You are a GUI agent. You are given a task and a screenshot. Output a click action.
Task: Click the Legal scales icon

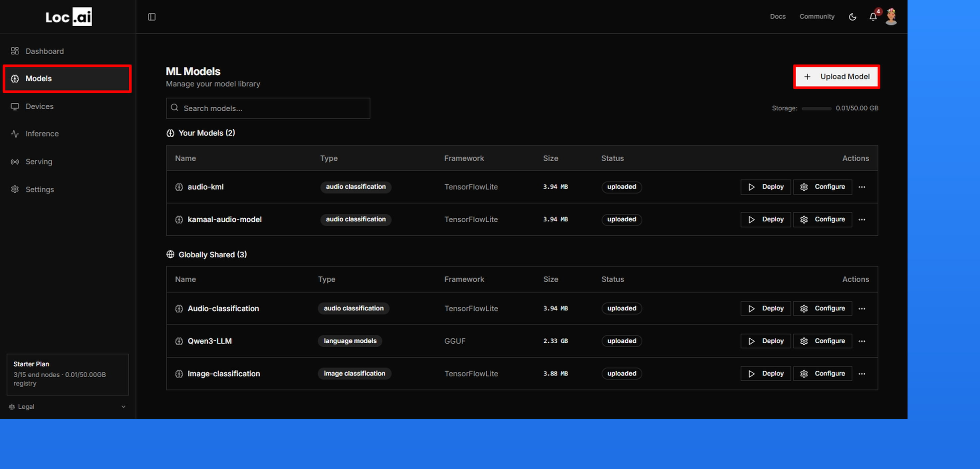point(12,407)
